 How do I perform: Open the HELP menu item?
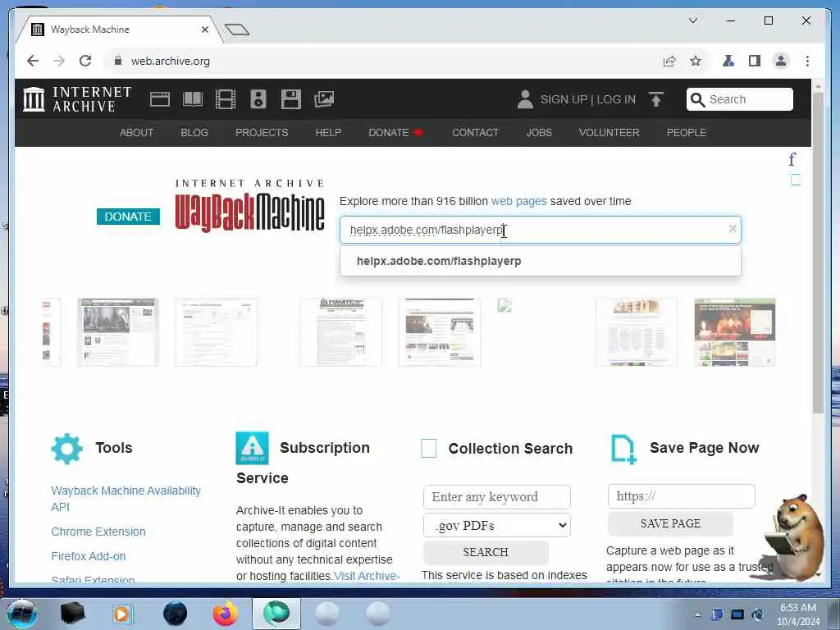coord(328,132)
